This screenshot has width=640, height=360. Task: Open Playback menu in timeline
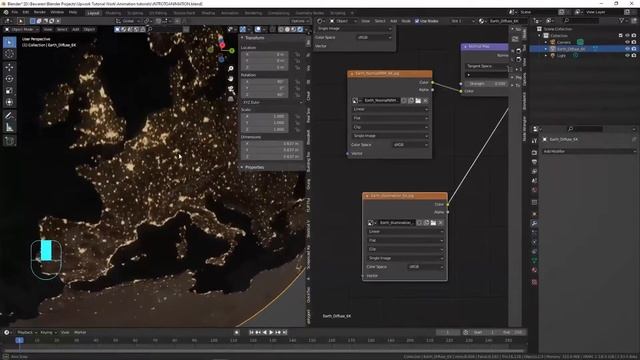[x=27, y=333]
